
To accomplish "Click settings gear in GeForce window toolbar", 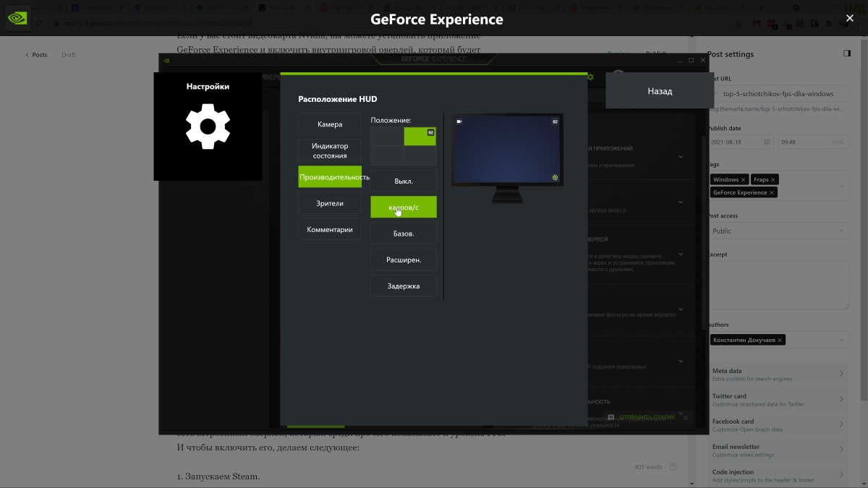I will (590, 77).
